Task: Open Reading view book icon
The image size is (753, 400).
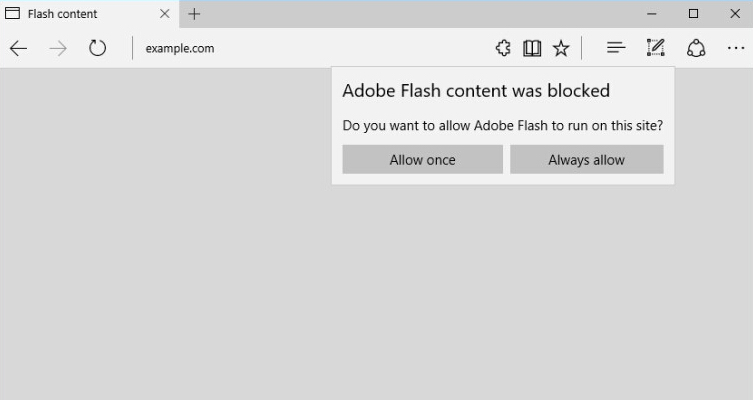Action: pos(532,48)
